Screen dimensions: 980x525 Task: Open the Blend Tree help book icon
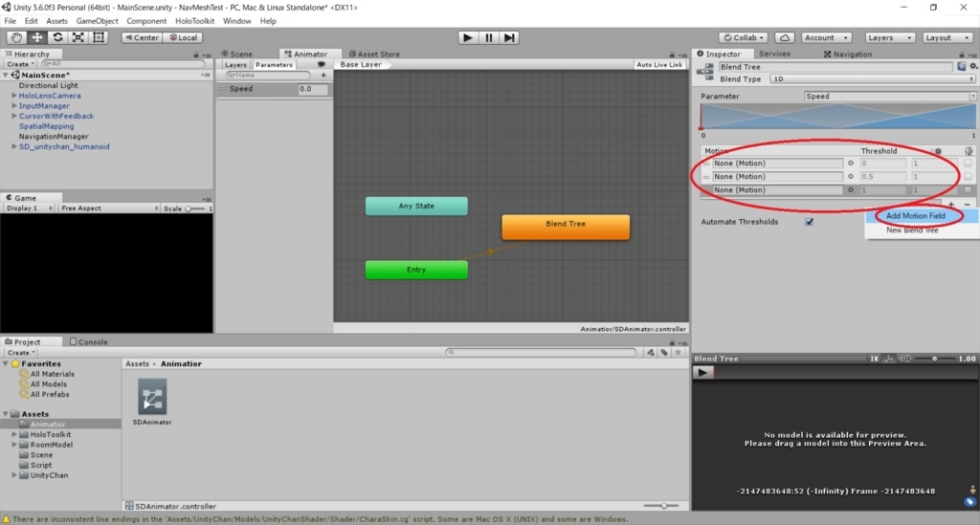tap(961, 66)
